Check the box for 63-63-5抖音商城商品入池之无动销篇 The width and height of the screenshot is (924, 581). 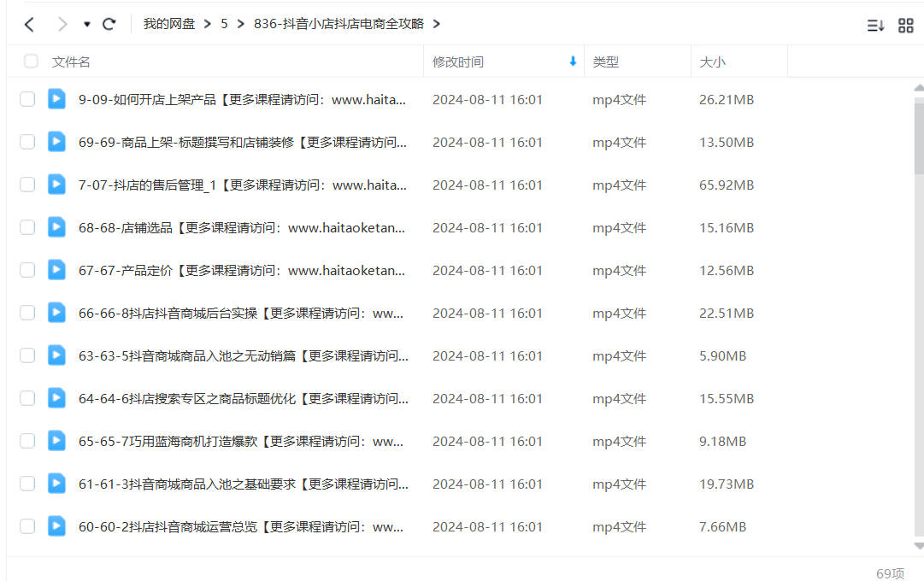pos(27,355)
